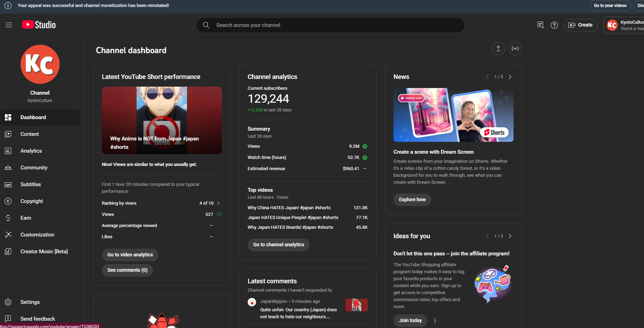Open the Analytics sidebar item
This screenshot has width=644, height=328.
tap(40, 151)
